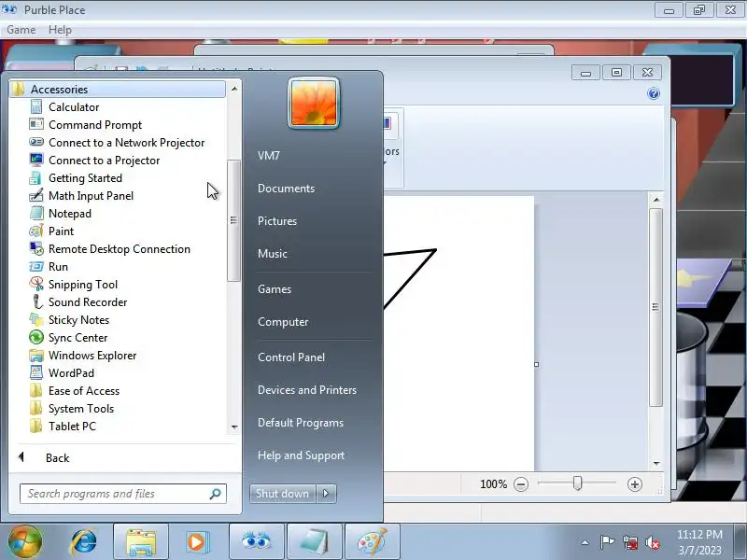Show hidden system tray icons
This screenshot has width=747, height=560.
pyautogui.click(x=585, y=542)
